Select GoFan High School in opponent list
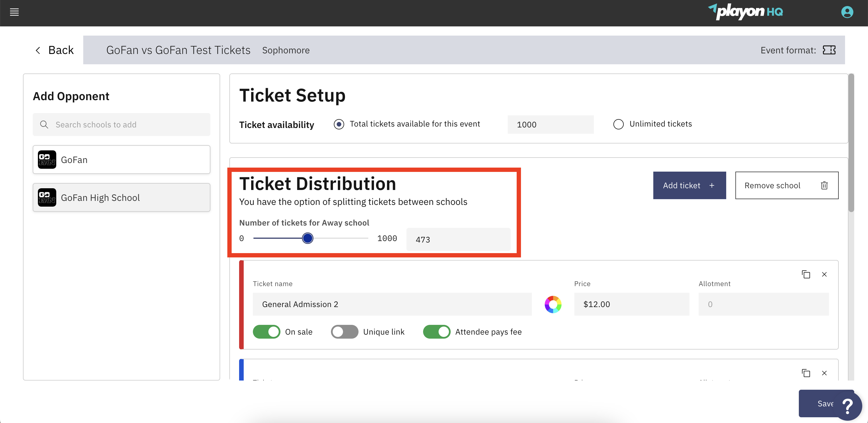The height and width of the screenshot is (423, 868). click(x=100, y=197)
